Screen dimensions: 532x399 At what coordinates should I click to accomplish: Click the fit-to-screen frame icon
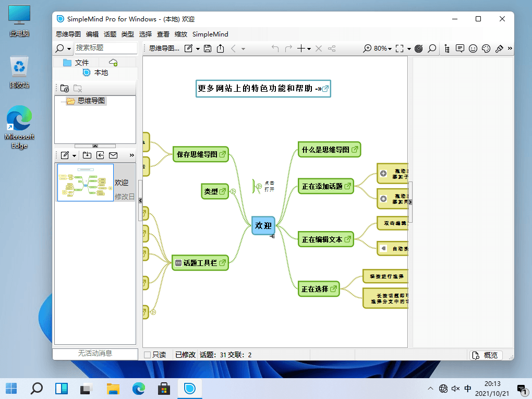click(x=400, y=49)
